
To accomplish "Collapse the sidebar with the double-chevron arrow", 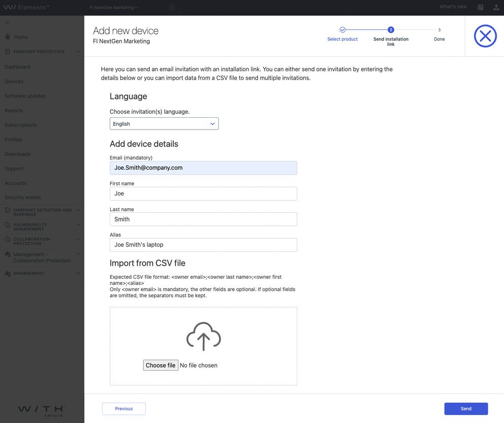I will pos(7,22).
